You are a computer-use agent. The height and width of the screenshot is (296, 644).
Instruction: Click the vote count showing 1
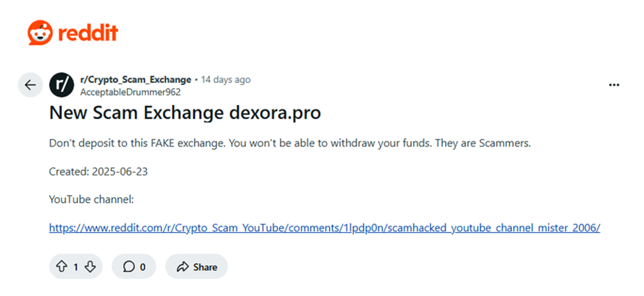pos(75,266)
